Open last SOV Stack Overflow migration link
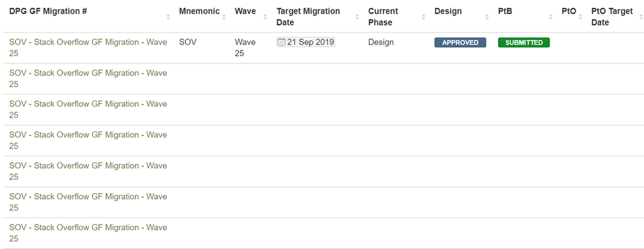644x249 pixels. click(x=88, y=233)
